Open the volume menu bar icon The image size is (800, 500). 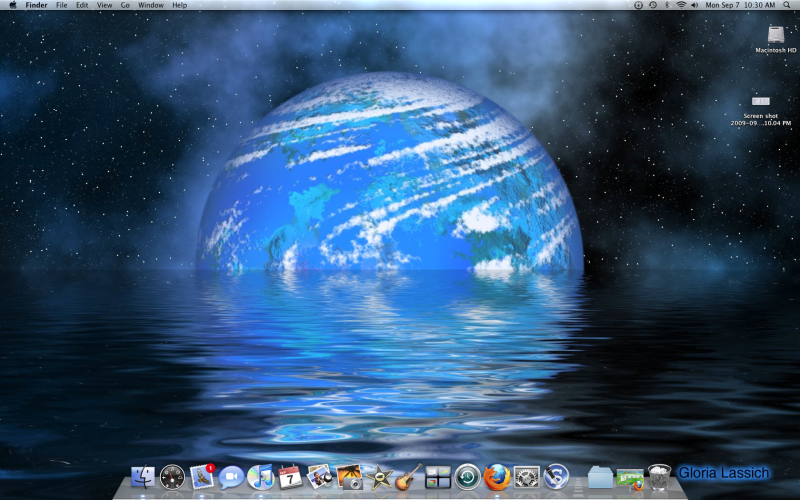click(694, 5)
